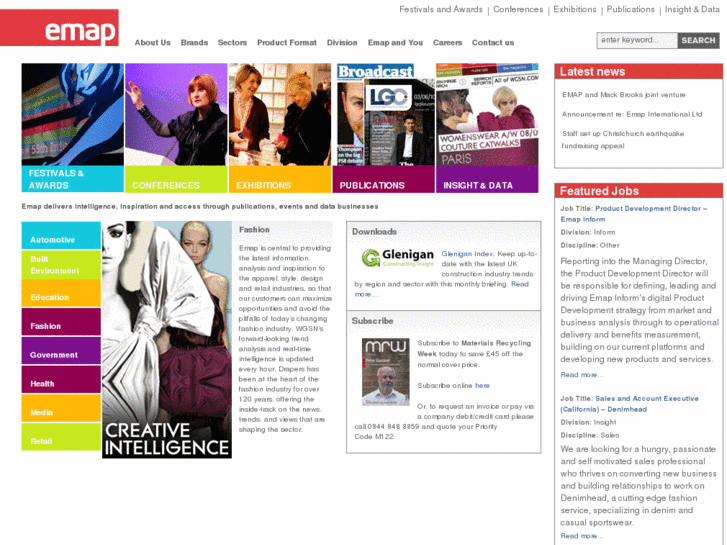Open the Exhibitions image tile
This screenshot has width=727, height=545.
coord(280,128)
